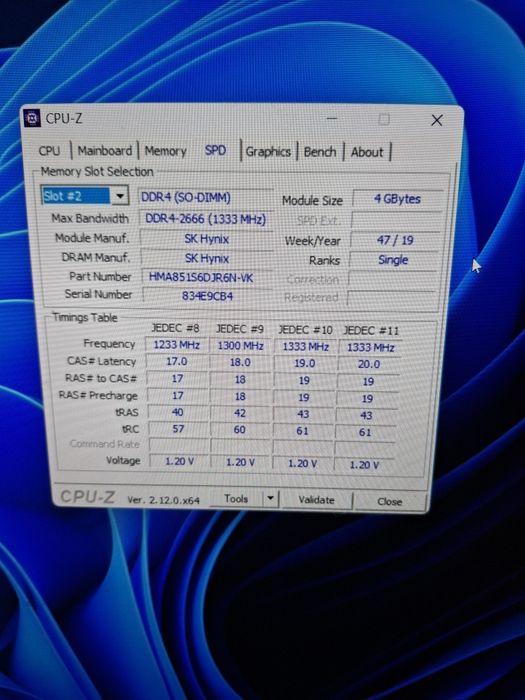Click the empty Correction field
The image size is (525, 700).
pos(393,279)
